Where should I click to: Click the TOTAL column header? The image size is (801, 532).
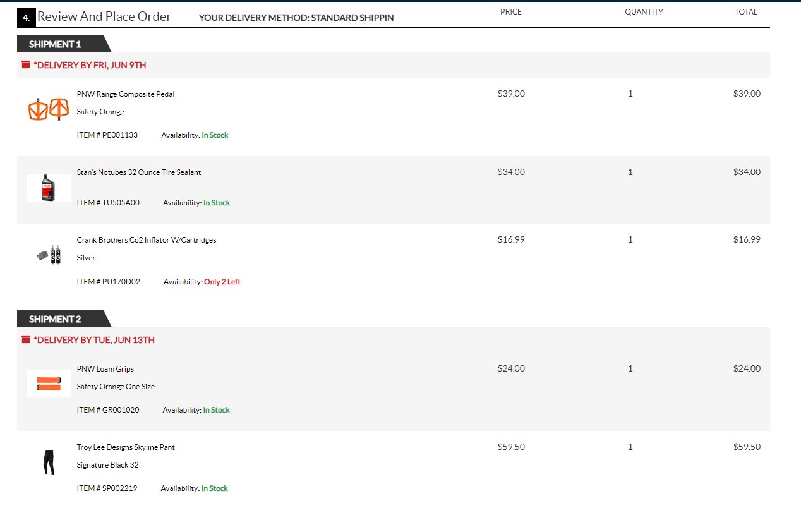[x=746, y=12]
